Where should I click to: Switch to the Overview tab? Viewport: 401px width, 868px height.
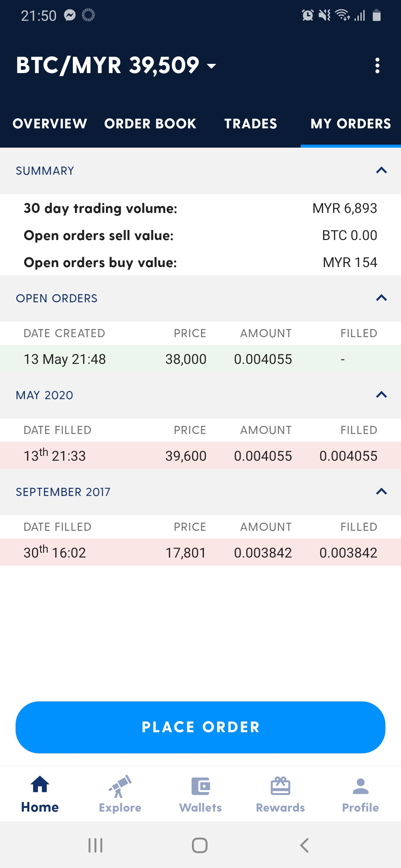(50, 124)
